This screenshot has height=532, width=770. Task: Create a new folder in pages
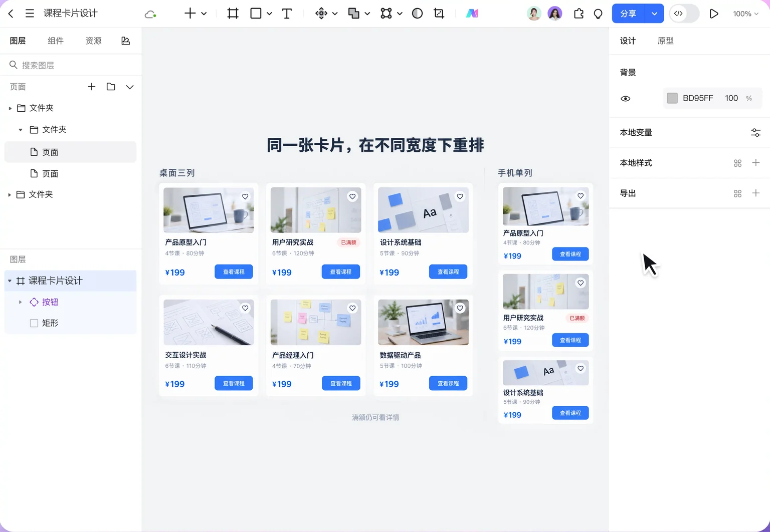pyautogui.click(x=111, y=87)
